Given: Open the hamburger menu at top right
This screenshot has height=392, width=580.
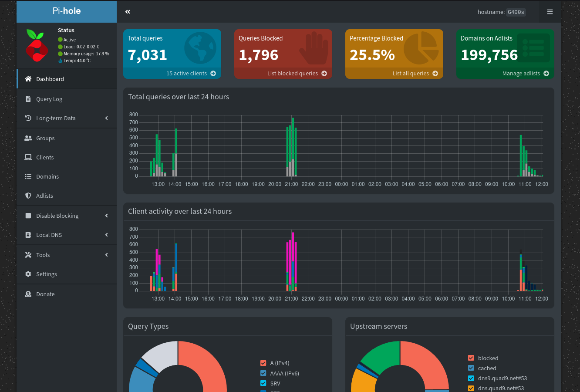Looking at the screenshot, I should tap(550, 12).
